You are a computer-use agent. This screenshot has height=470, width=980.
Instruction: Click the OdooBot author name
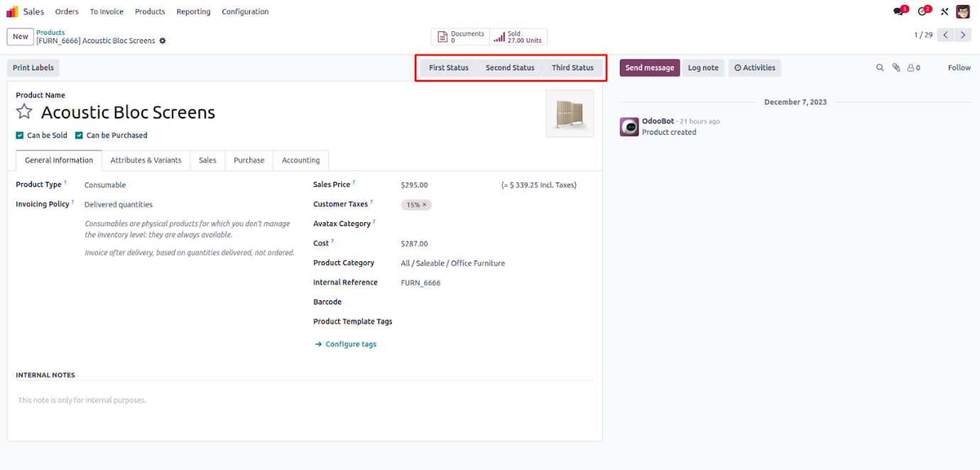pyautogui.click(x=658, y=121)
